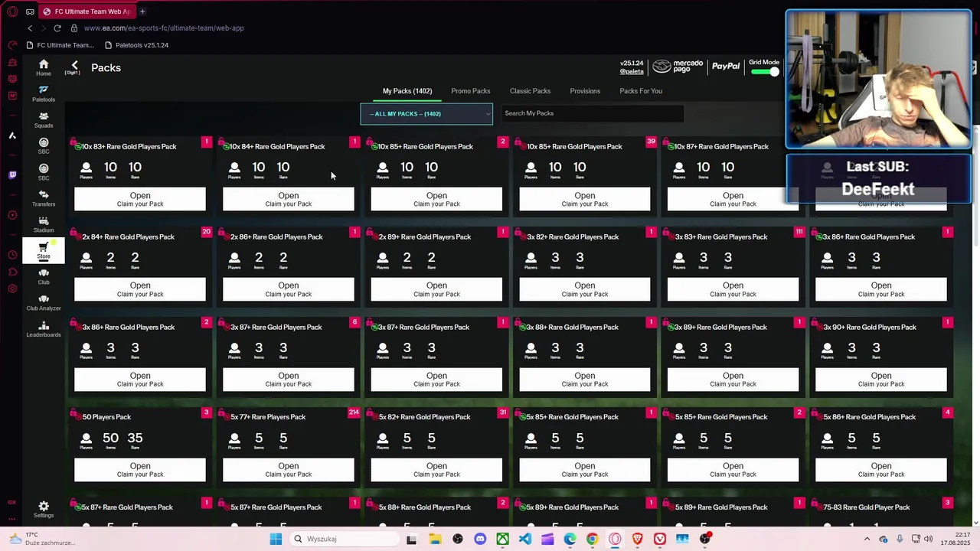Go to Squads in the sidebar
980x551 pixels.
pyautogui.click(x=44, y=119)
